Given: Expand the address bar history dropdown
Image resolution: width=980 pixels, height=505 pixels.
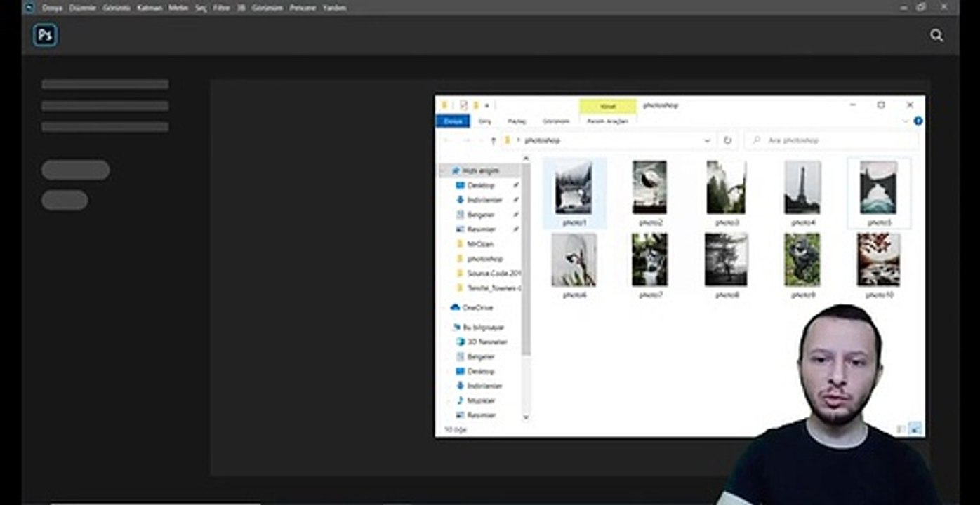Looking at the screenshot, I should coord(707,140).
